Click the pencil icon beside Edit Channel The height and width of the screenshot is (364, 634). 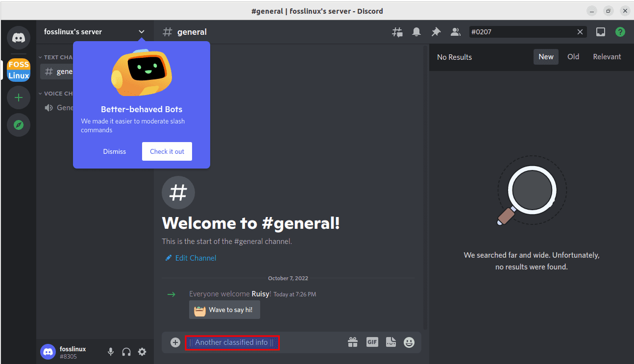(169, 258)
